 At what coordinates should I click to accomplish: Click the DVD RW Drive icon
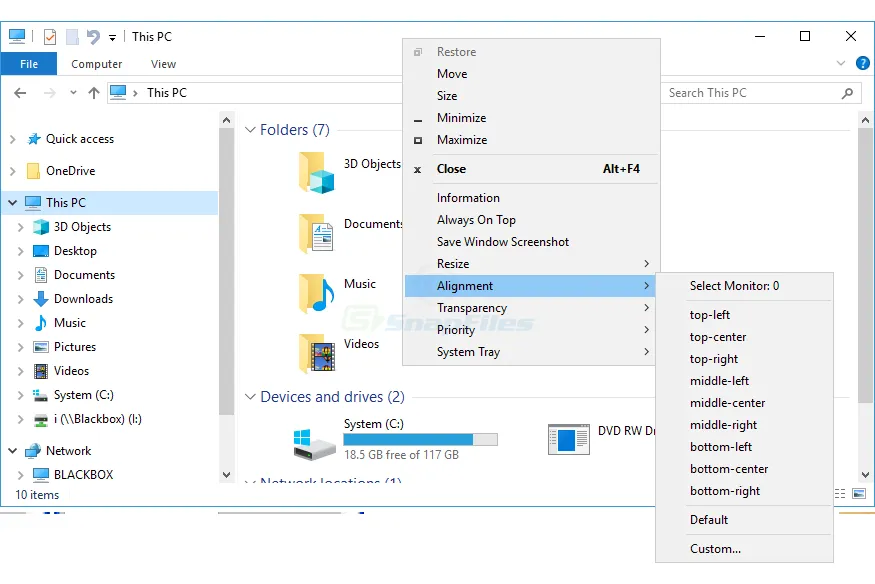[569, 440]
